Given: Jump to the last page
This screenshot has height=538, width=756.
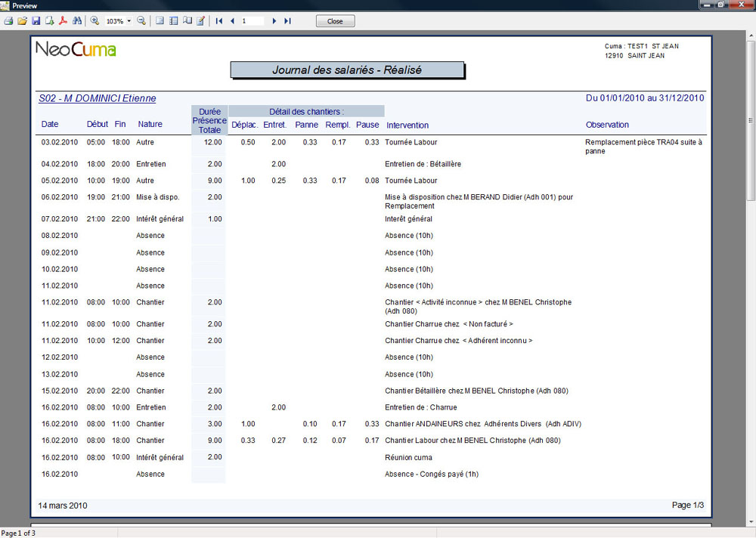Looking at the screenshot, I should coord(287,21).
